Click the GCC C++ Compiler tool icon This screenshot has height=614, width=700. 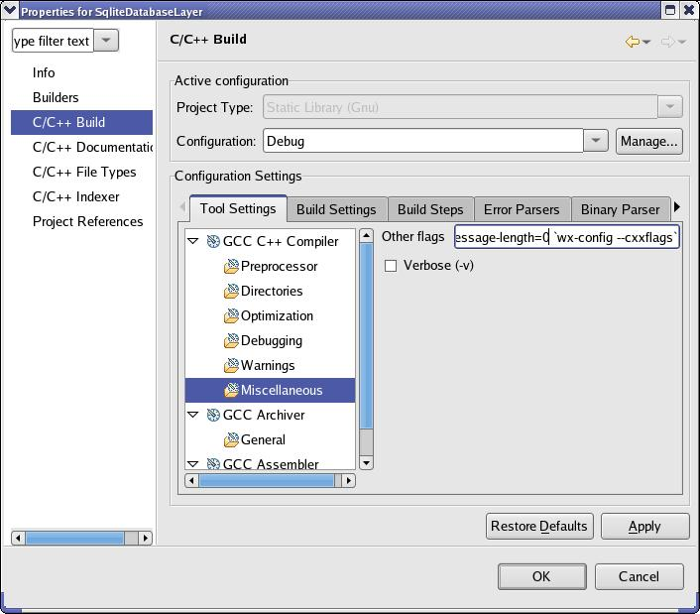(x=213, y=242)
